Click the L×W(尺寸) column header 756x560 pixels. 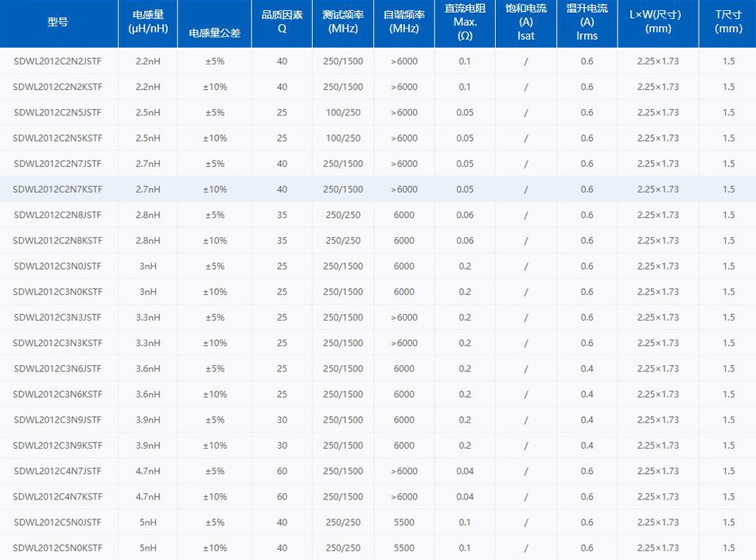[x=658, y=22]
